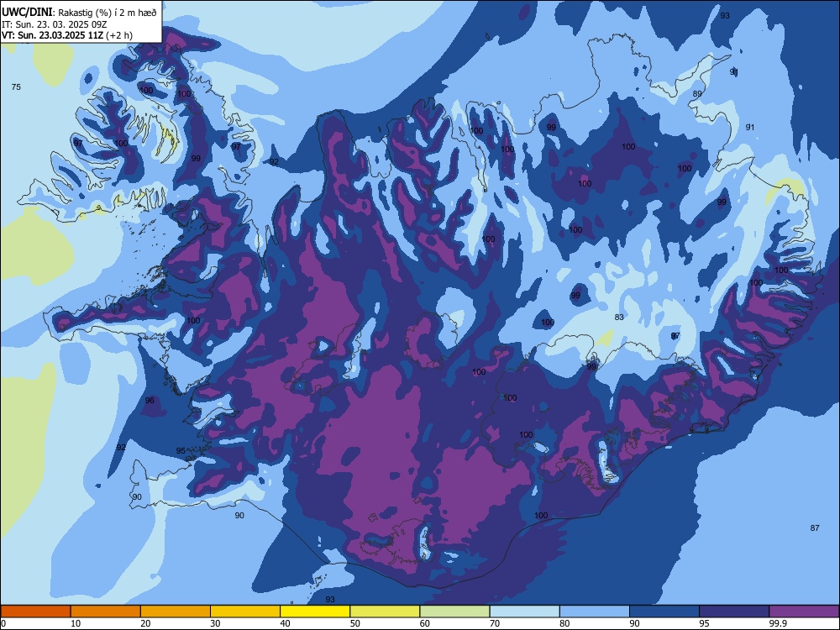Click the '50' legend tick label
840x630 pixels.
pos(354,623)
